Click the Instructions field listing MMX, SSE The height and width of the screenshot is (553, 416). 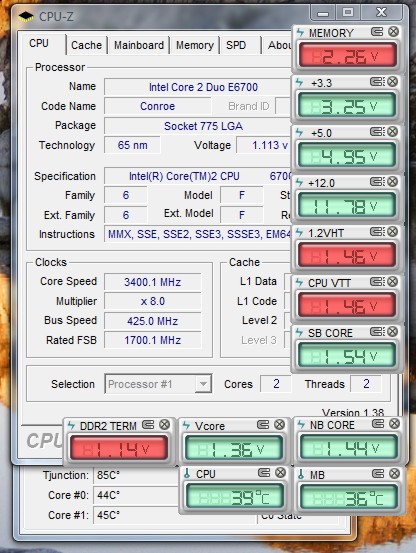point(198,234)
